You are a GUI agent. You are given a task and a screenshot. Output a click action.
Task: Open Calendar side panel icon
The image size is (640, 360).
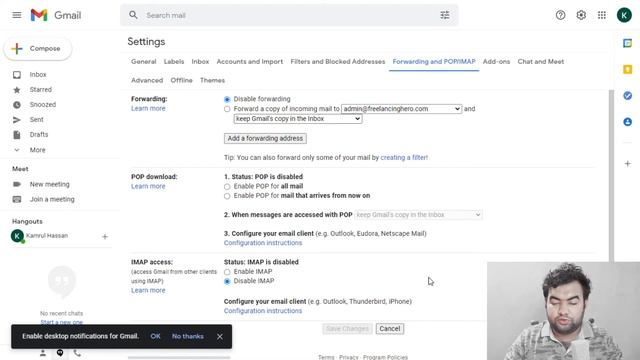coord(628,43)
